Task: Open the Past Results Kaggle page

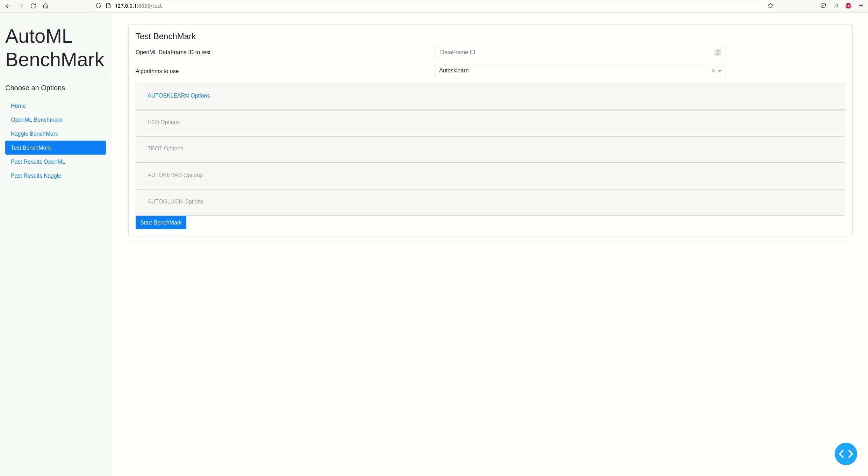Action: (36, 176)
